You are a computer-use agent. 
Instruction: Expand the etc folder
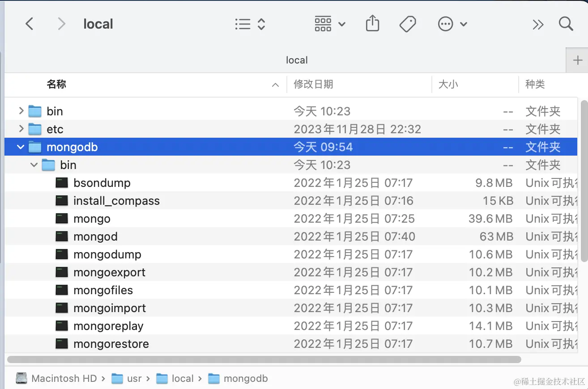(21, 129)
